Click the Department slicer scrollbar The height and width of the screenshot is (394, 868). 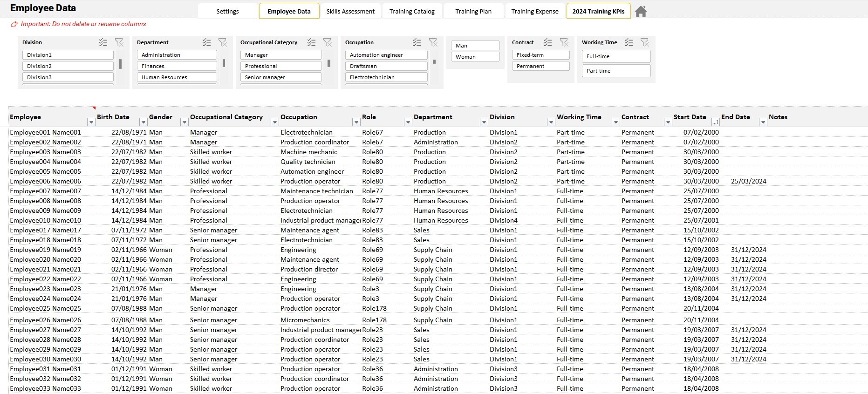[x=224, y=63]
